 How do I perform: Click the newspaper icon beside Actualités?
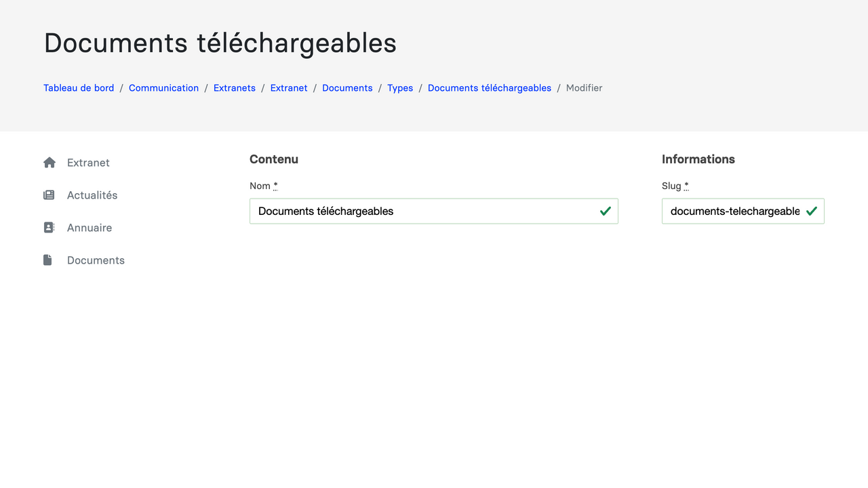(x=49, y=195)
